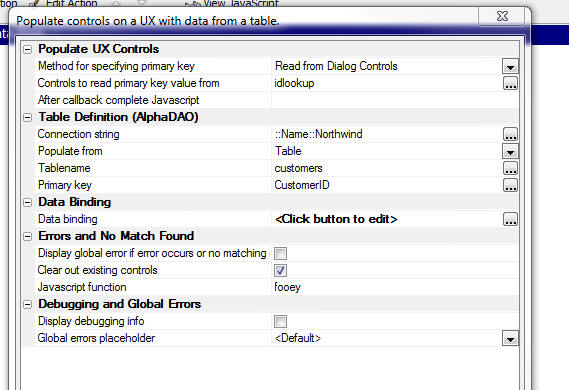Open Method for specifying primary key dropdown

(510, 66)
